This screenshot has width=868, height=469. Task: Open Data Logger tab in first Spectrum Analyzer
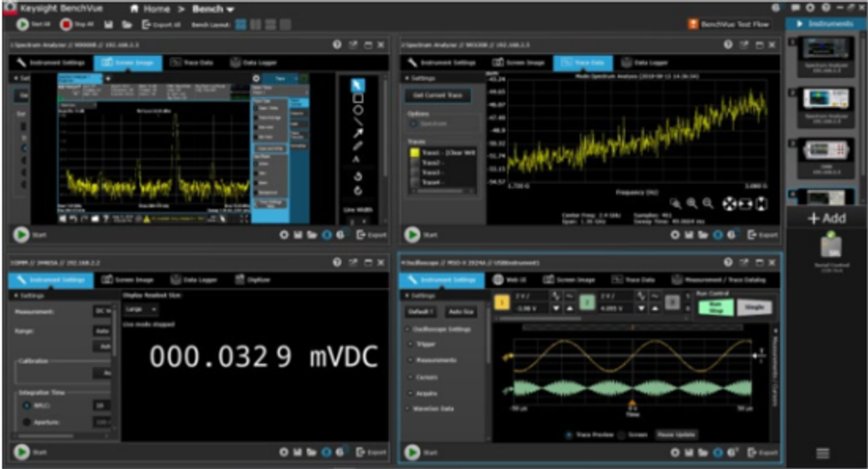pos(253,62)
